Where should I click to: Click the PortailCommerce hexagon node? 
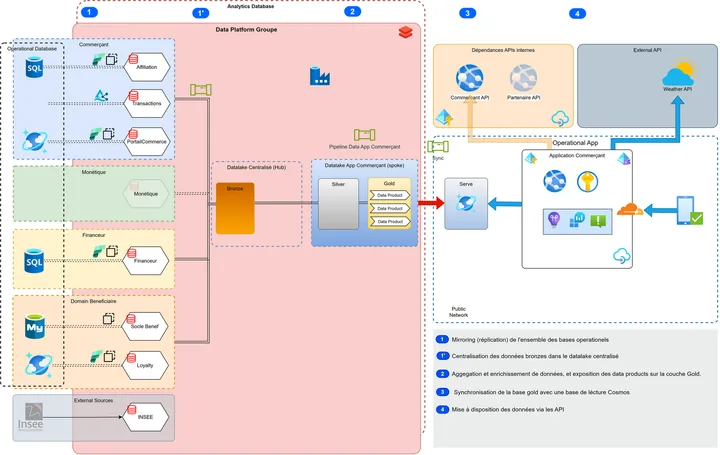point(146,141)
